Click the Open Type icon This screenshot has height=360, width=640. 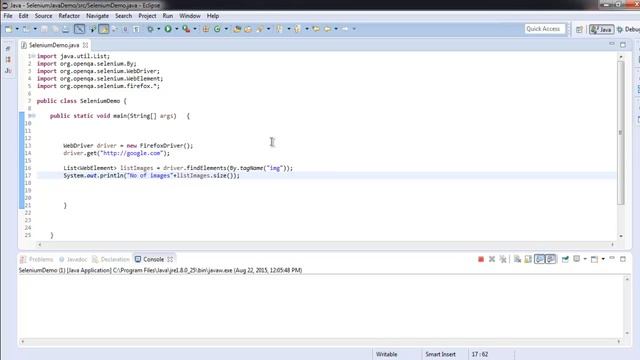click(x=237, y=29)
